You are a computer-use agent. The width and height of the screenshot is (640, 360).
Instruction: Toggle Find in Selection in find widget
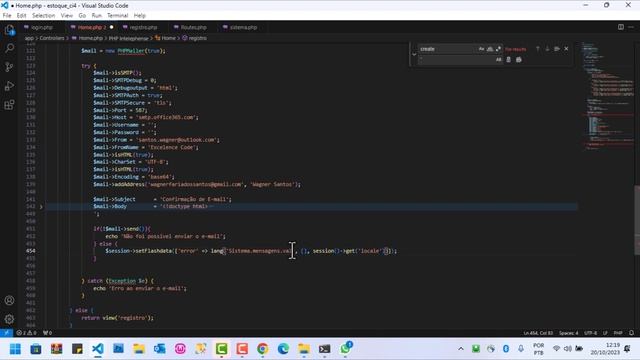click(x=557, y=49)
